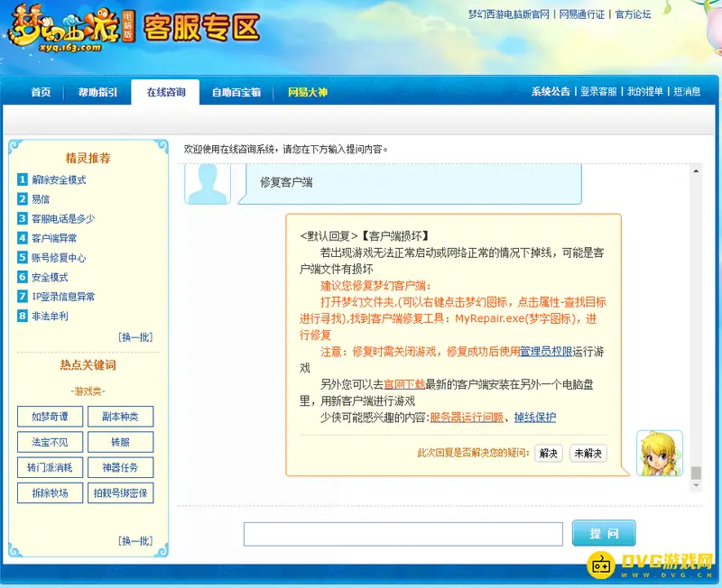
Task: Open the 网易大神 tab
Action: pyautogui.click(x=308, y=92)
